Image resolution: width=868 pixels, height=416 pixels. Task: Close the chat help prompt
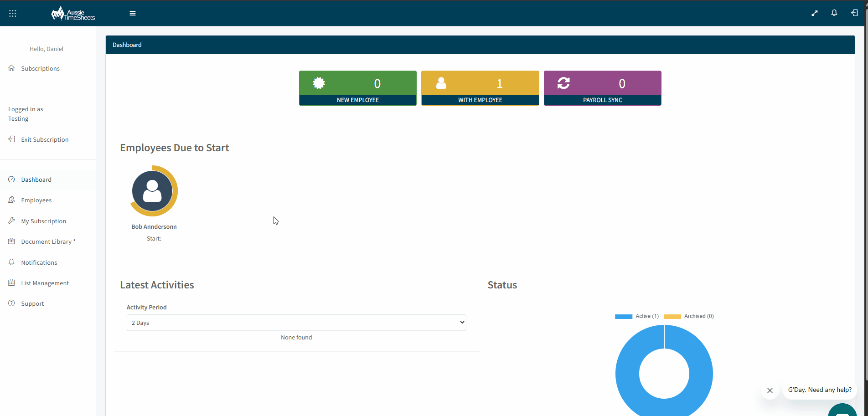coord(770,390)
